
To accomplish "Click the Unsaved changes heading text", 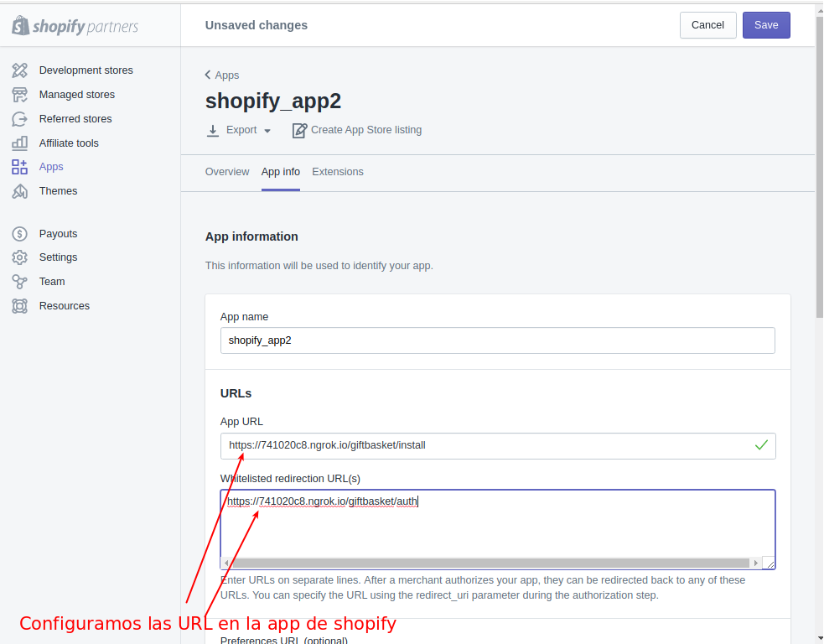I will (x=257, y=25).
